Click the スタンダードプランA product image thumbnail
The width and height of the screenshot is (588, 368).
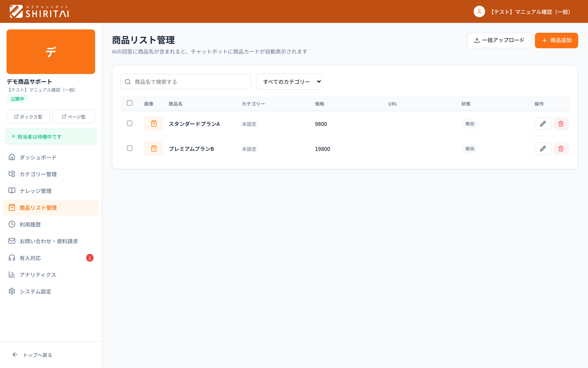[x=154, y=124]
